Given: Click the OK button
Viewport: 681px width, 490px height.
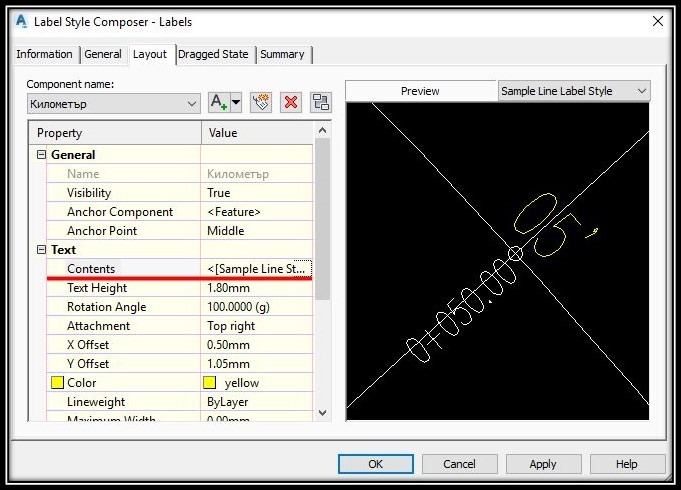Looking at the screenshot, I should point(376,464).
